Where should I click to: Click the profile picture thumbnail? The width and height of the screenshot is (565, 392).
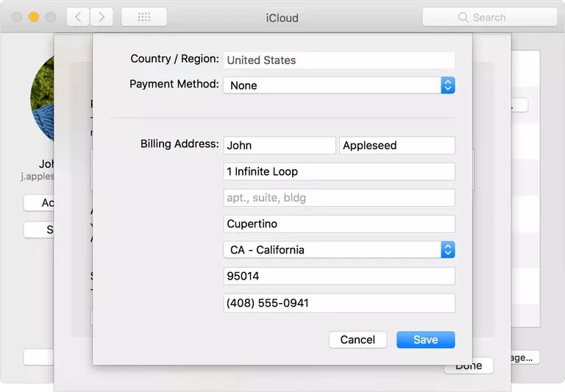coord(43,99)
